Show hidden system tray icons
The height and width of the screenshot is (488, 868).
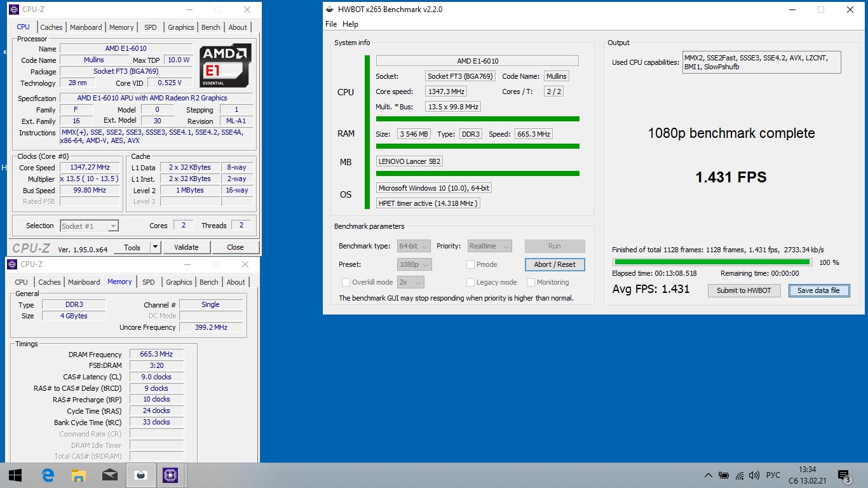tap(709, 475)
